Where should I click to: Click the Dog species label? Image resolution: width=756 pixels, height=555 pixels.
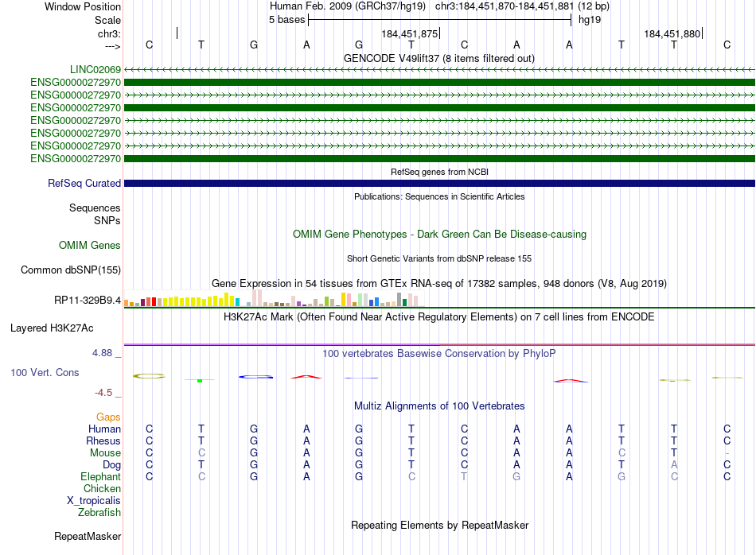pyautogui.click(x=111, y=465)
